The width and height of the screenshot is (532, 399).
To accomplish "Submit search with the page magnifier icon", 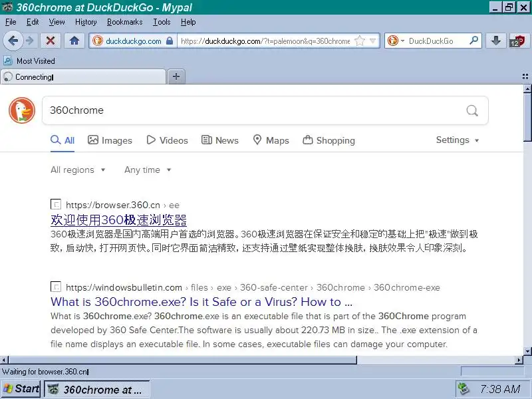I will [472, 110].
